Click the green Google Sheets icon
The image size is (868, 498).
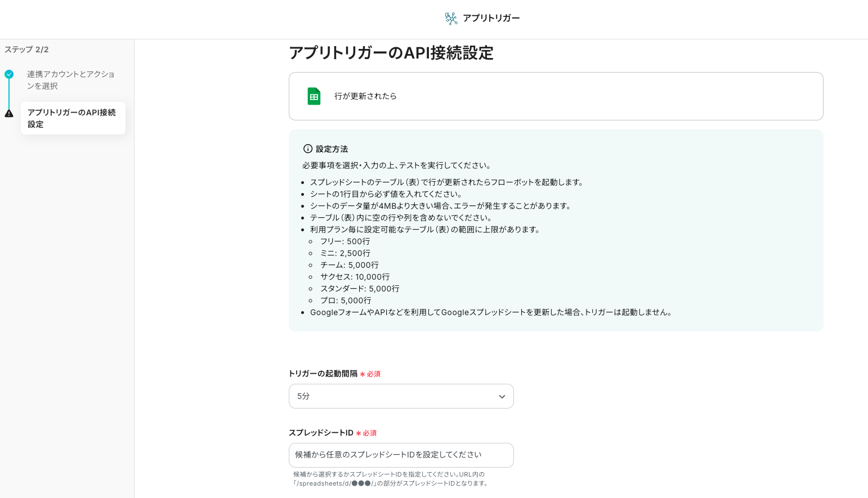[x=314, y=96]
